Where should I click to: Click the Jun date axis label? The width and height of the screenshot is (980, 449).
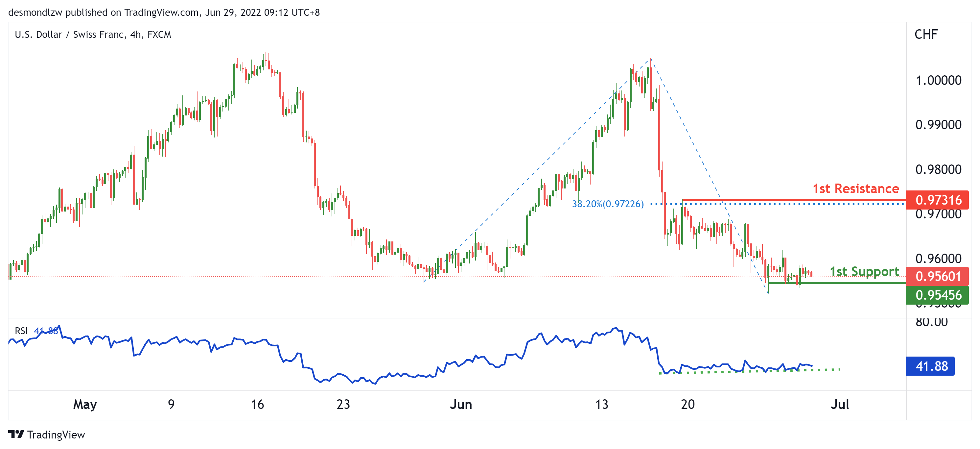[x=461, y=404]
